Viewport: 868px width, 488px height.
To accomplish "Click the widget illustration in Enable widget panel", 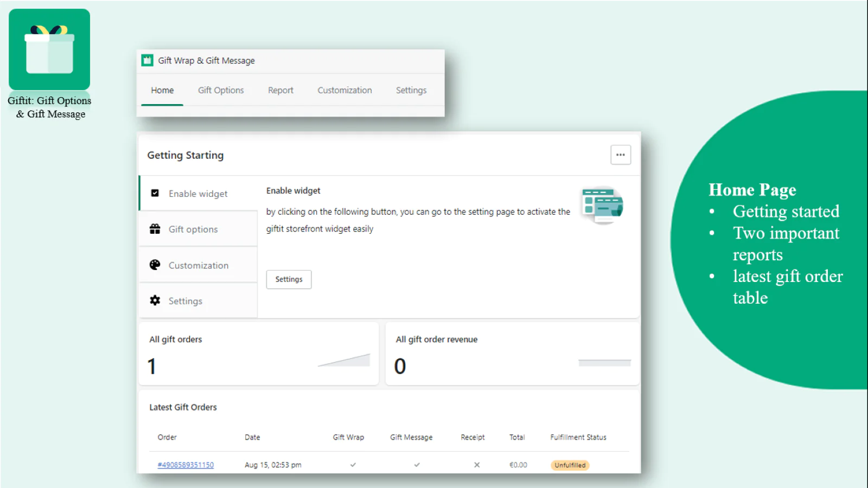I will coord(602,205).
